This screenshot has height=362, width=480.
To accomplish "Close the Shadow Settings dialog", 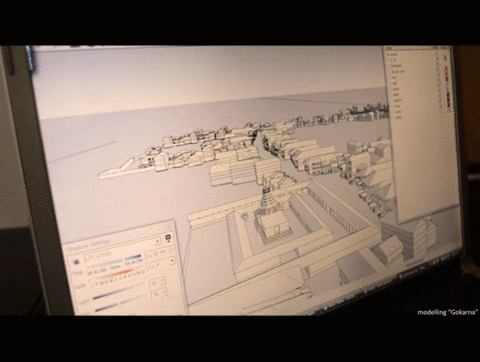I will pyautogui.click(x=168, y=227).
